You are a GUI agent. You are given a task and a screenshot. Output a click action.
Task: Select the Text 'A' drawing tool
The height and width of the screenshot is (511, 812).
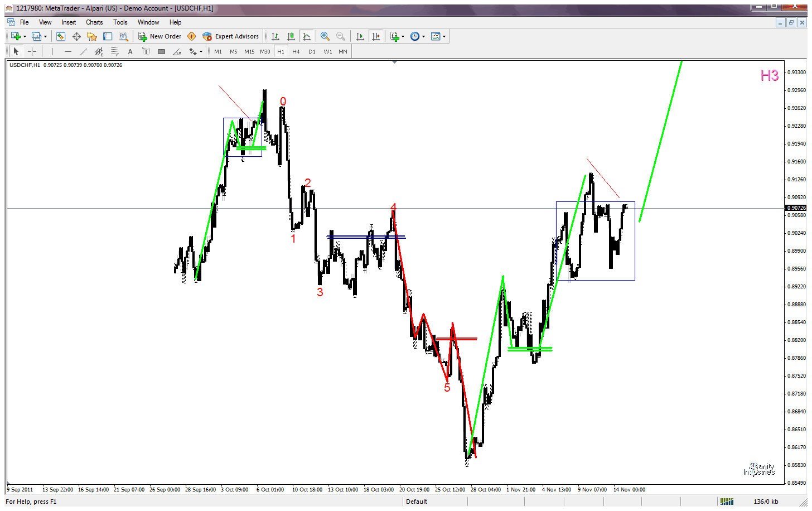(130, 51)
